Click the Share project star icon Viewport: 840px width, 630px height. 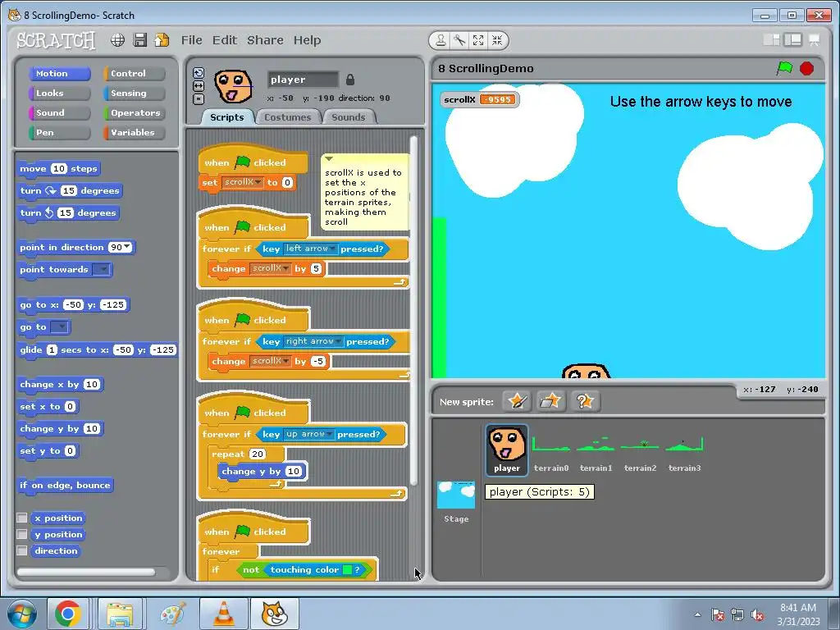(162, 40)
